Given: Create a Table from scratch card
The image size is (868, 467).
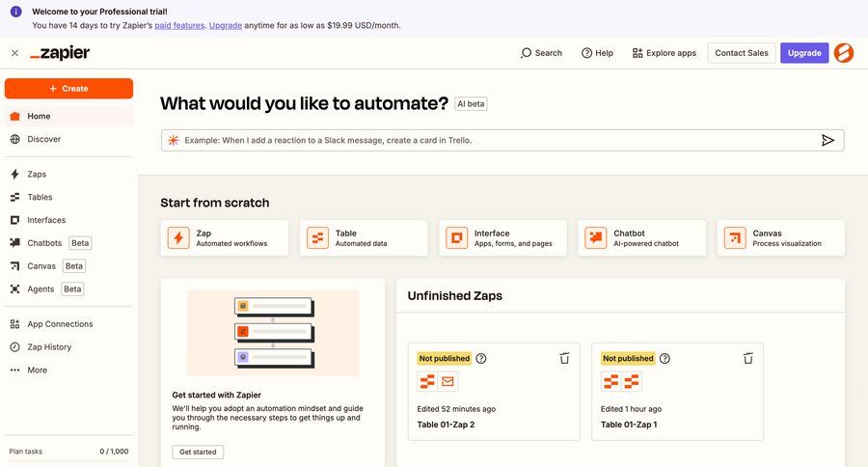Looking at the screenshot, I should [364, 238].
